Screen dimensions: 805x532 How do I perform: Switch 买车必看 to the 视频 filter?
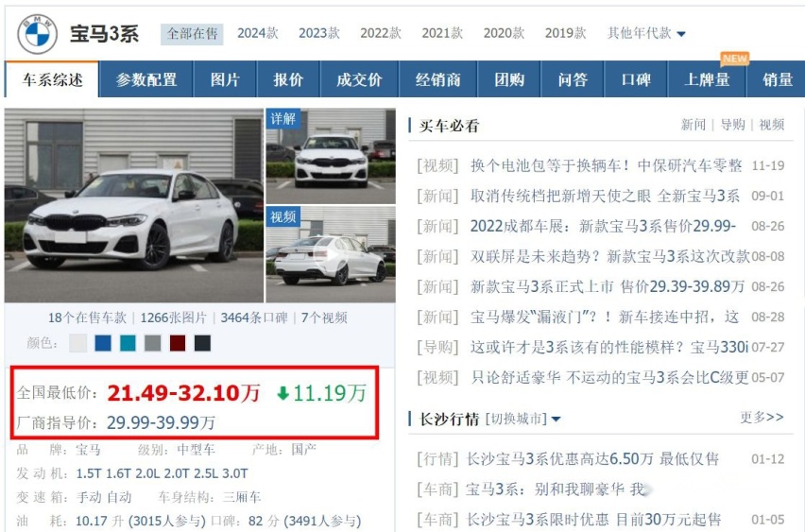[772, 125]
